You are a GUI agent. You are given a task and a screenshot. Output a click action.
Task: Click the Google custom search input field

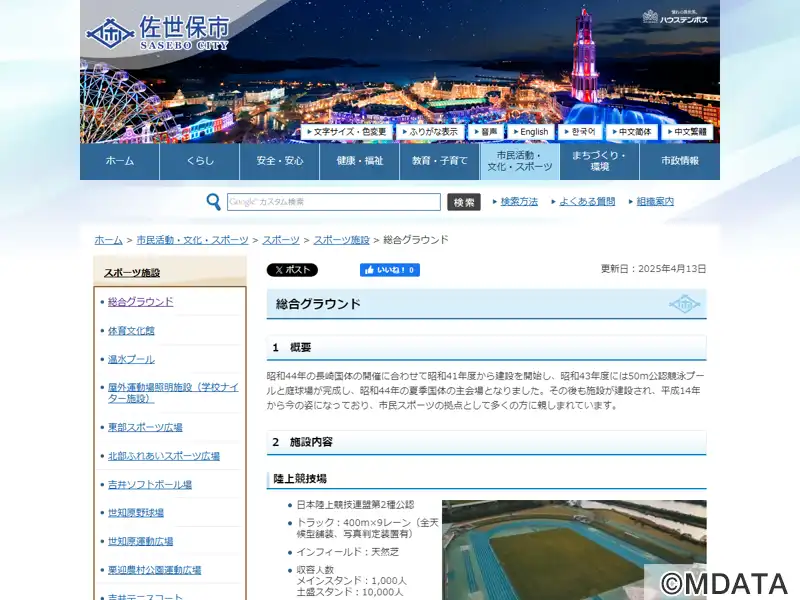(x=333, y=202)
